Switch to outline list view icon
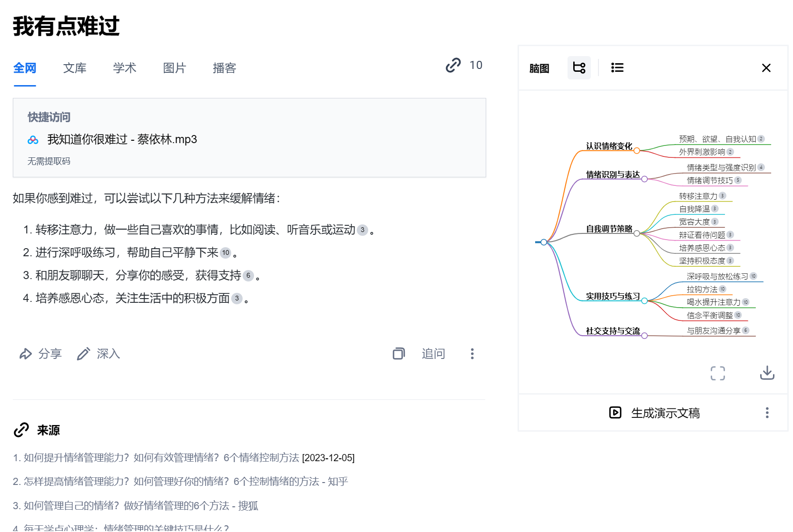 coord(617,68)
